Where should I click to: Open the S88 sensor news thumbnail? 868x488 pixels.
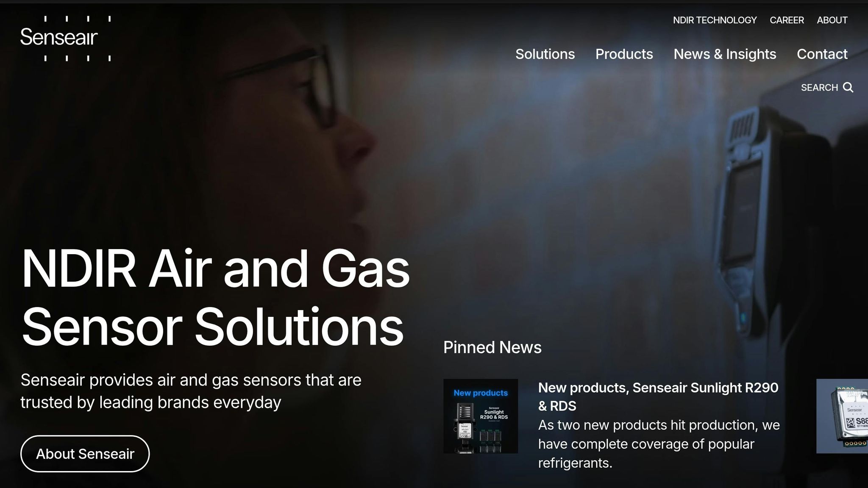842,416
